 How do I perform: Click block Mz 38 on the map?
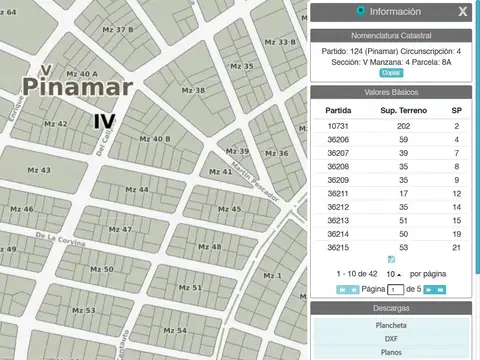(193, 90)
